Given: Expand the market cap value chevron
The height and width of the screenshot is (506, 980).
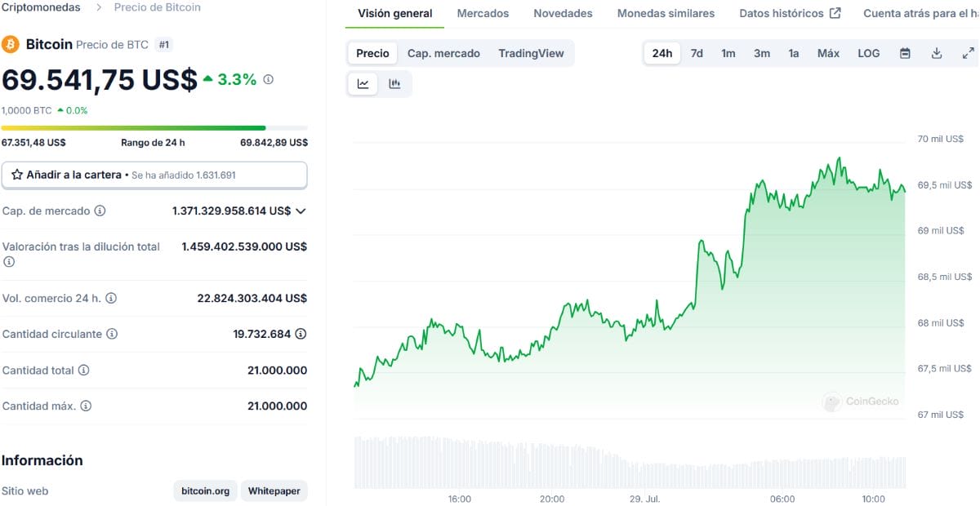Looking at the screenshot, I should coord(301,211).
